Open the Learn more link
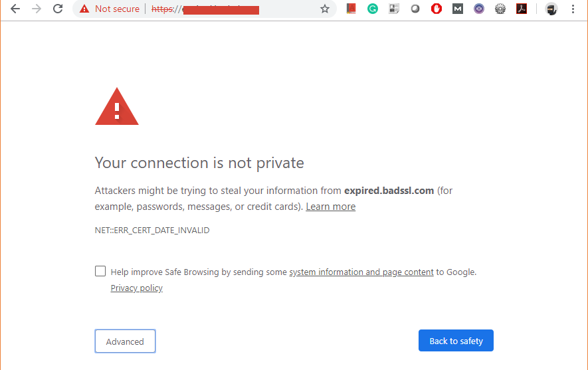 click(330, 207)
